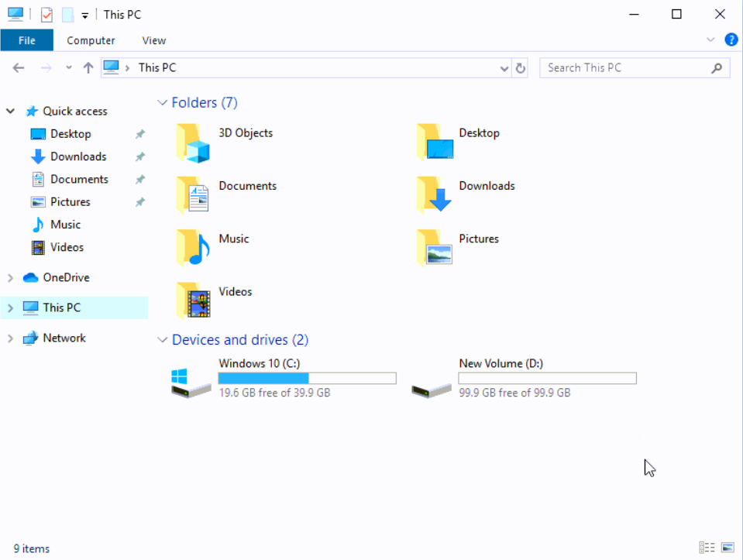Image resolution: width=743 pixels, height=560 pixels.
Task: Go back with the Back arrow
Action: (x=19, y=67)
